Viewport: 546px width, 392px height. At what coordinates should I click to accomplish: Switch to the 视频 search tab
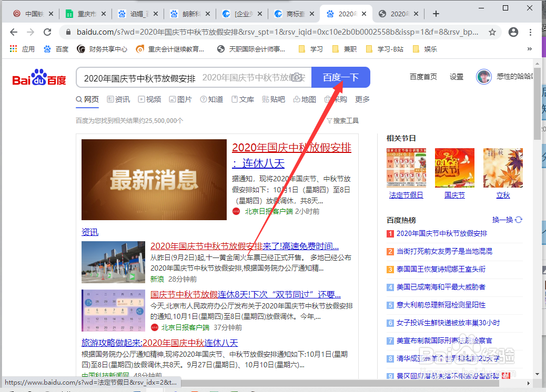point(149,99)
